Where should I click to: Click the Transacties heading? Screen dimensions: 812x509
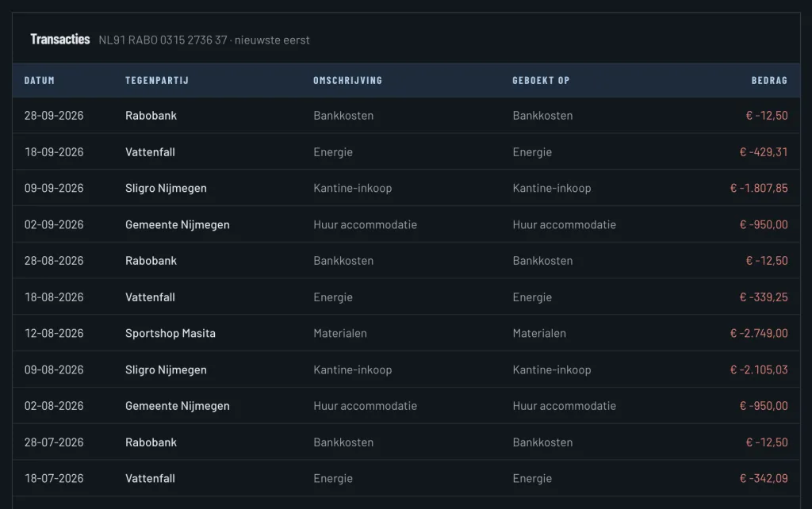tap(60, 40)
